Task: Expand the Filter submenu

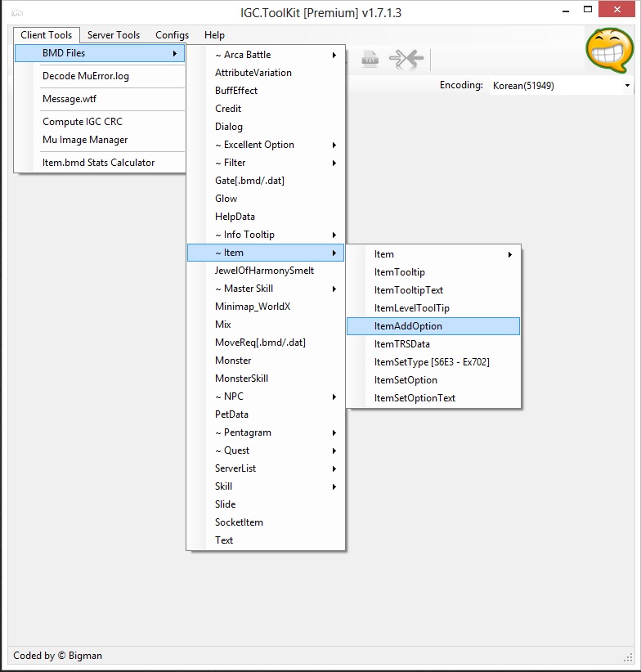Action: [266, 163]
